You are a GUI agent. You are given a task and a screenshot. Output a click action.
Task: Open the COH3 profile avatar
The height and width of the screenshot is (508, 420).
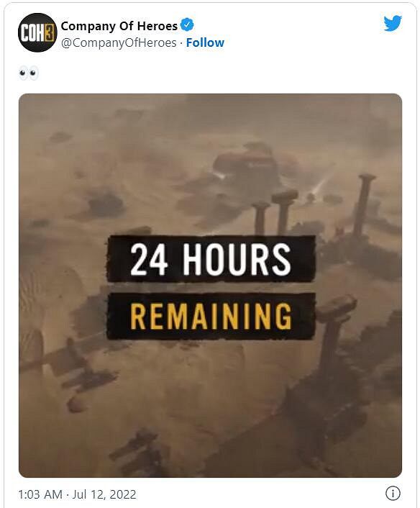(x=37, y=32)
